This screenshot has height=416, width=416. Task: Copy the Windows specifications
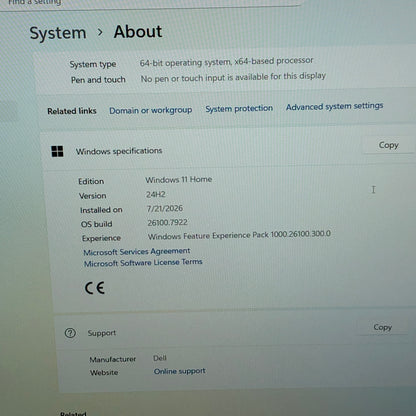tap(388, 145)
